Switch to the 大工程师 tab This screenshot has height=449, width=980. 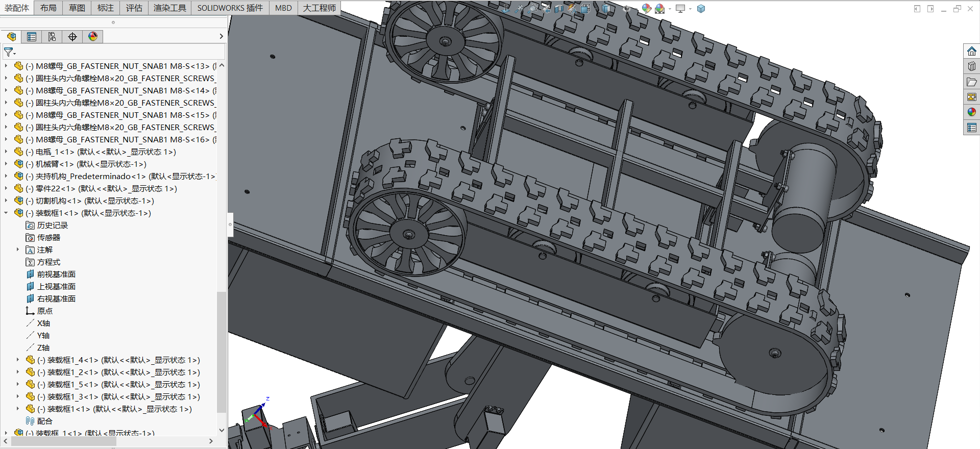pyautogui.click(x=319, y=8)
